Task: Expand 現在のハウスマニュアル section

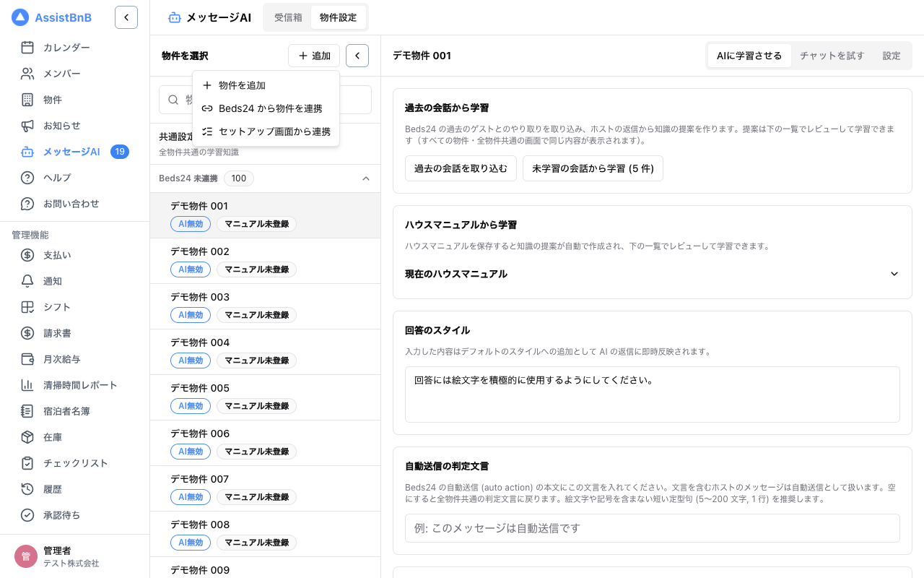Action: click(x=653, y=274)
